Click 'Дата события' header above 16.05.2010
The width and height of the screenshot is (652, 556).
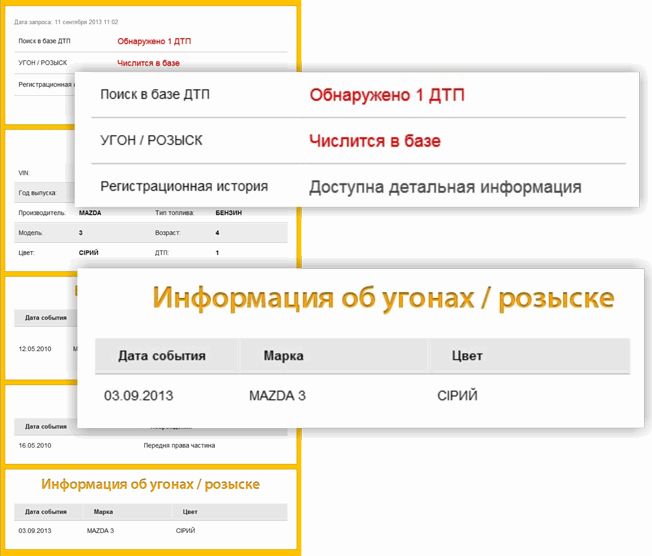(x=46, y=426)
